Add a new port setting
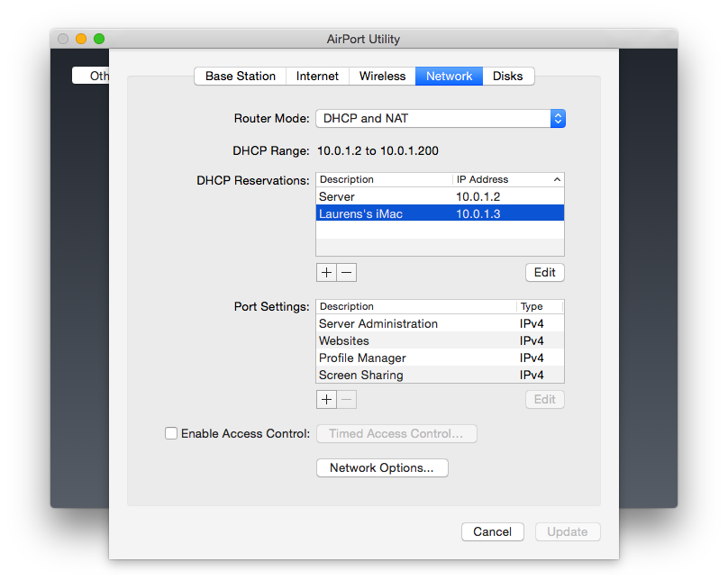This screenshot has height=580, width=728. (326, 400)
